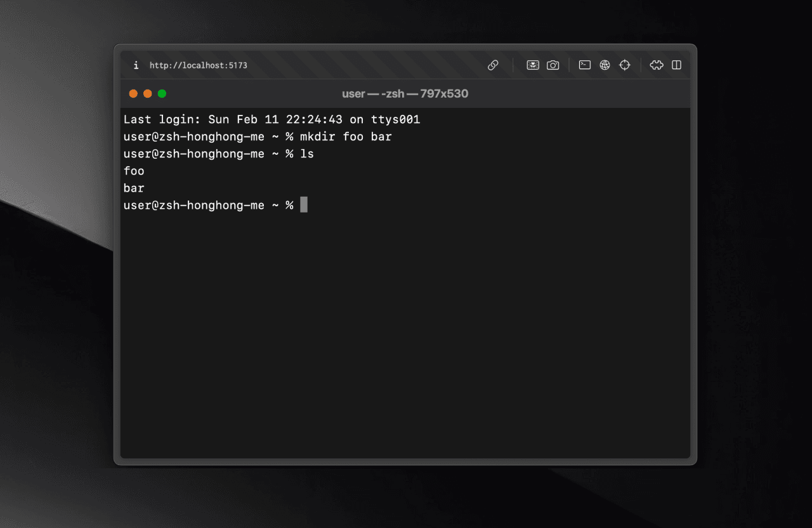This screenshot has width=812, height=528.
Task: Click the split view panel icon
Action: pyautogui.click(x=677, y=65)
